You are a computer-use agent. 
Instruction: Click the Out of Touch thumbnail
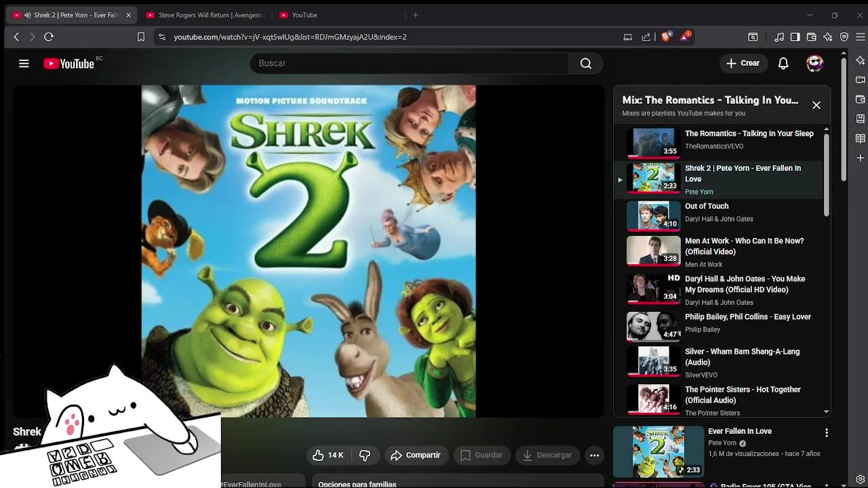point(653,216)
